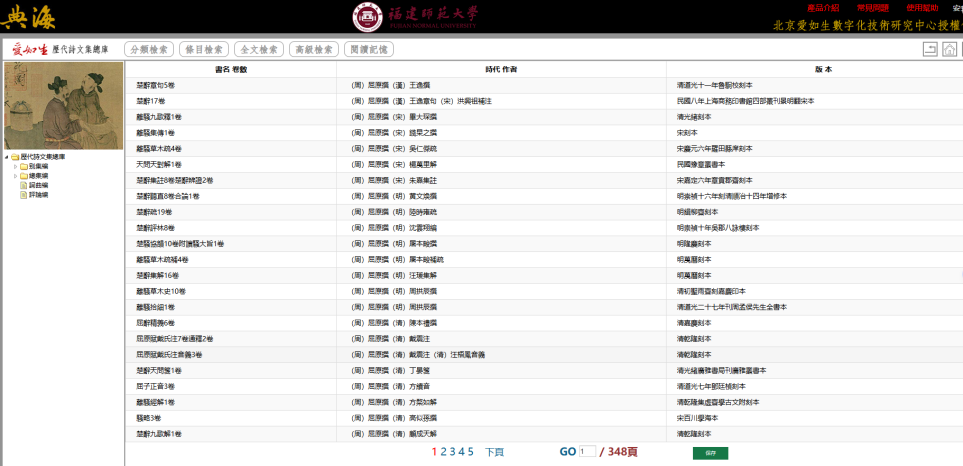
Task: Click the 下頁 next page link
Action: [x=494, y=452]
